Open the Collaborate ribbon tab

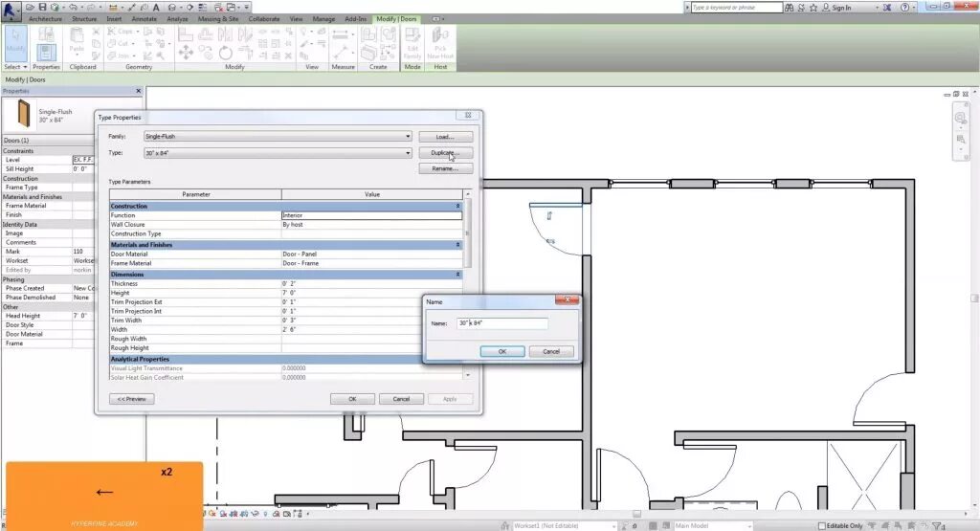coord(264,19)
